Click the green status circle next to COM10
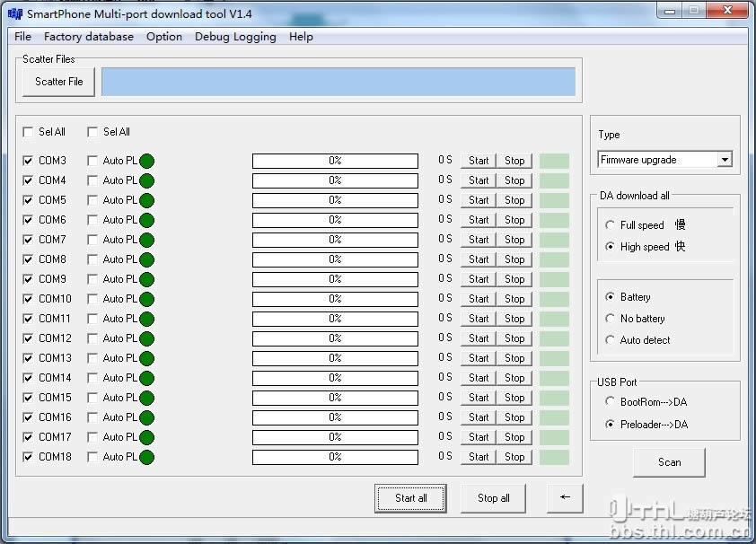The image size is (756, 544). (146, 299)
